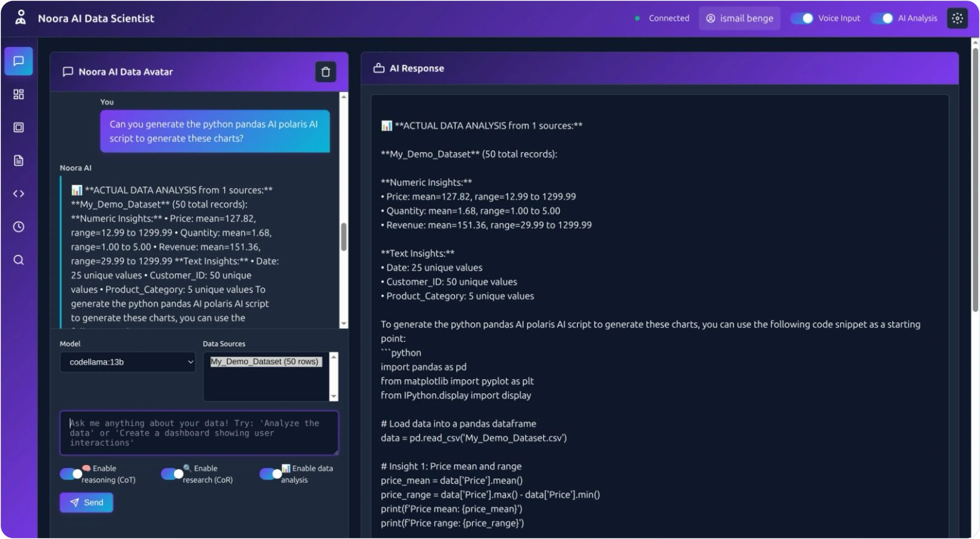Open the Model dropdown codellama:13b
980x539 pixels.
(x=127, y=362)
